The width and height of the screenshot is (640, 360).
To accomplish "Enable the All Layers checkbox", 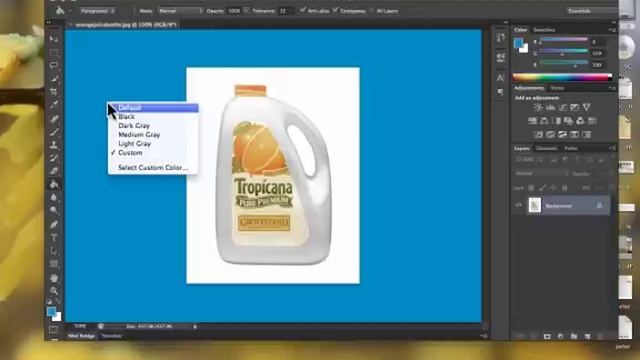I will click(x=372, y=11).
